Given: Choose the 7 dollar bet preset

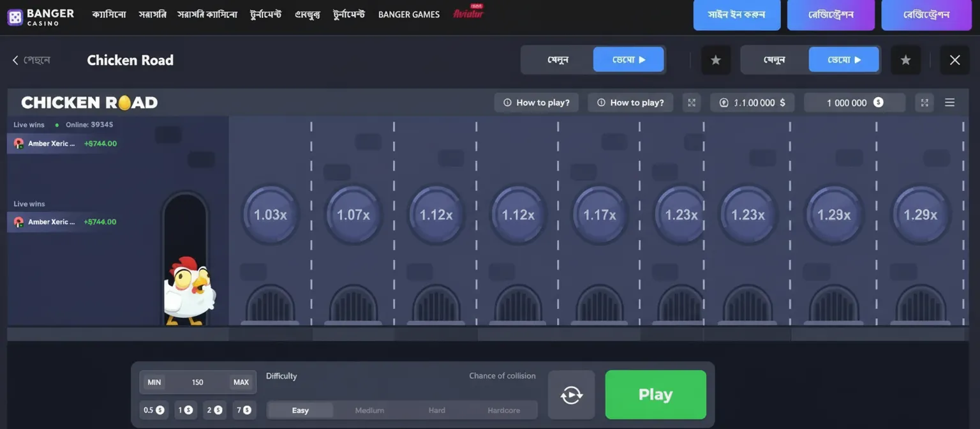Looking at the screenshot, I should [243, 410].
